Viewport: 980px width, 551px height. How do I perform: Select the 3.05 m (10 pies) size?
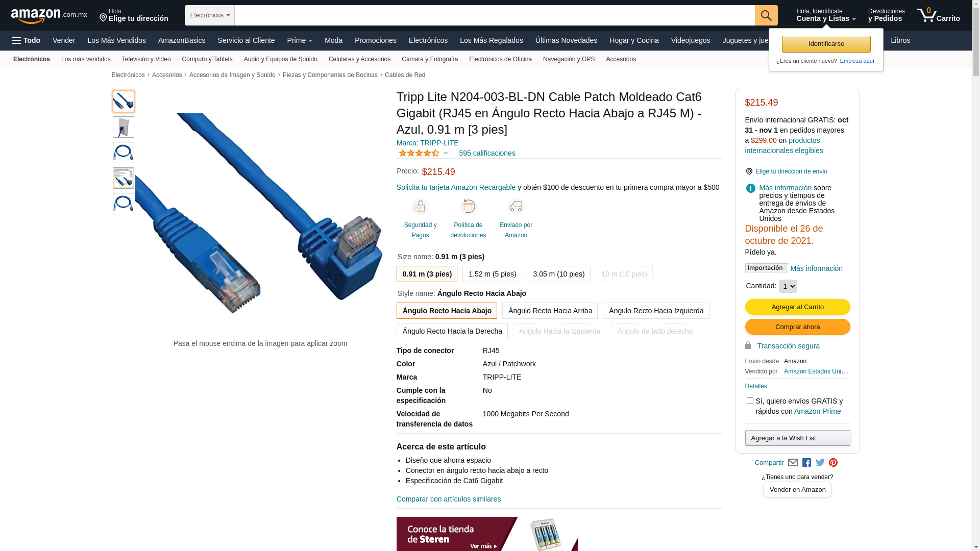click(x=558, y=274)
